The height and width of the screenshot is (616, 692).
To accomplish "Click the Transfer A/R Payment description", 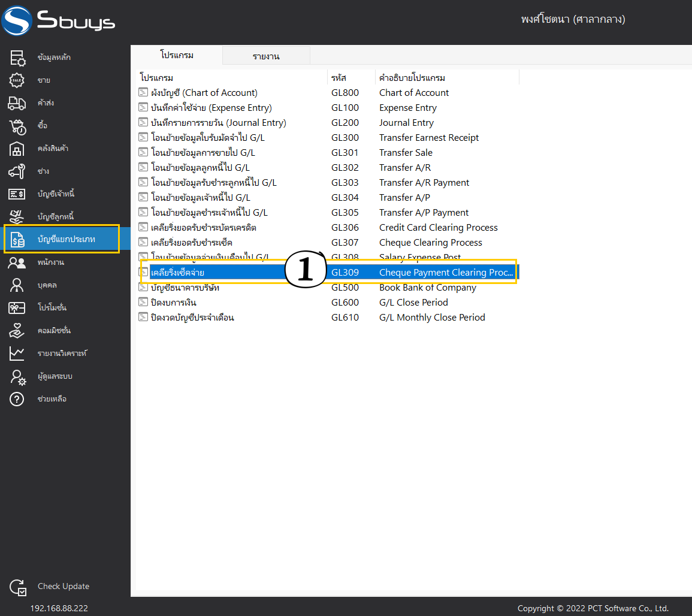I will click(x=424, y=183).
